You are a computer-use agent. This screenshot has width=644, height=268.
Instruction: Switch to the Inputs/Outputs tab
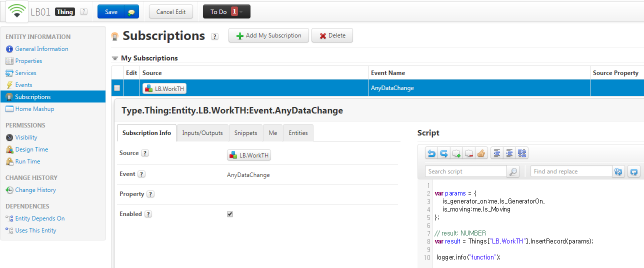click(x=202, y=133)
